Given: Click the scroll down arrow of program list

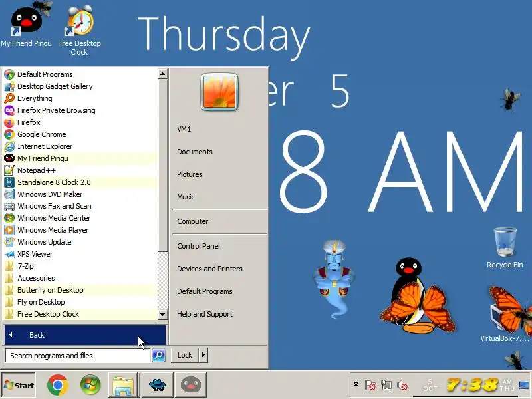Looking at the screenshot, I should (162, 314).
